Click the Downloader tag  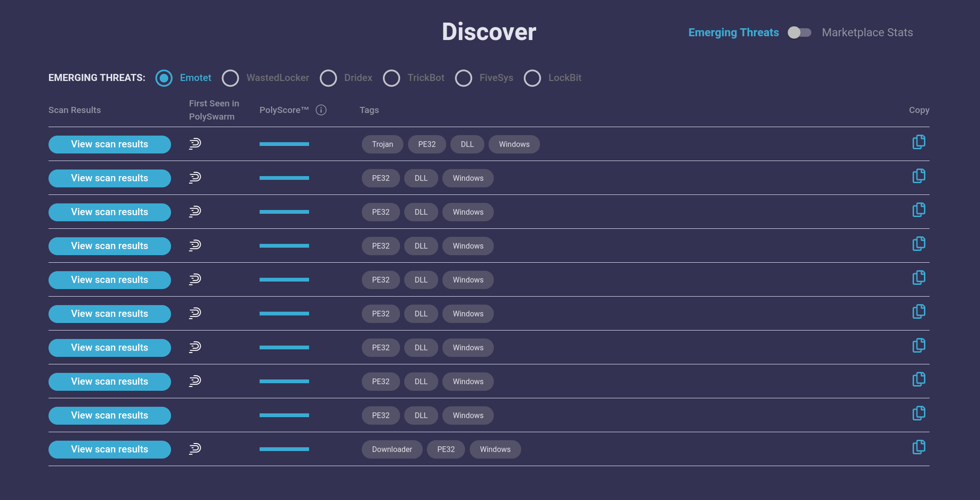[392, 450]
